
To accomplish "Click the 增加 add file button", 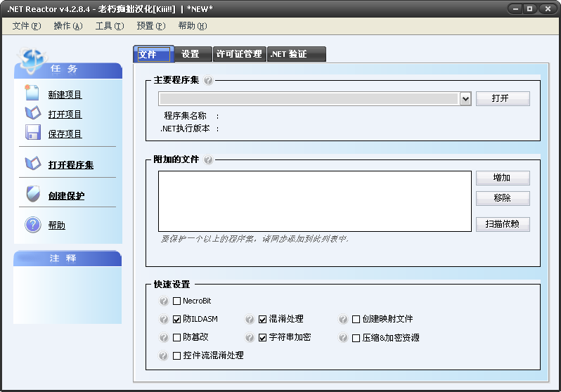I will [503, 178].
